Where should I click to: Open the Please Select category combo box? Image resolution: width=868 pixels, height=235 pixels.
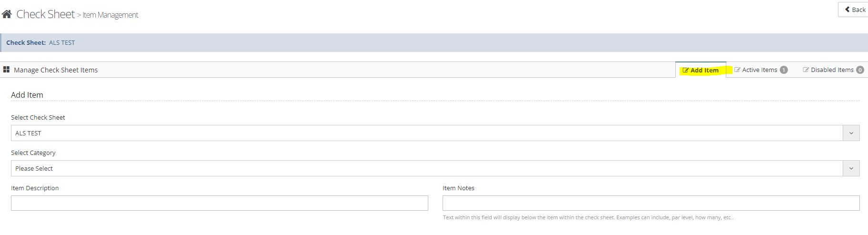pos(426,168)
